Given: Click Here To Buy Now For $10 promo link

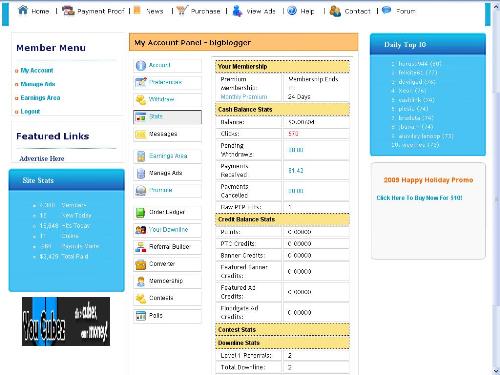Looking at the screenshot, I should [x=419, y=198].
